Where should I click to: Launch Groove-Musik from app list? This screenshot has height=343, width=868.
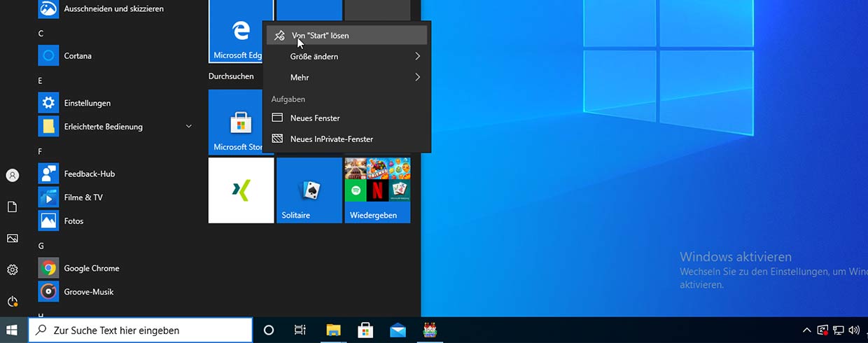click(115, 291)
